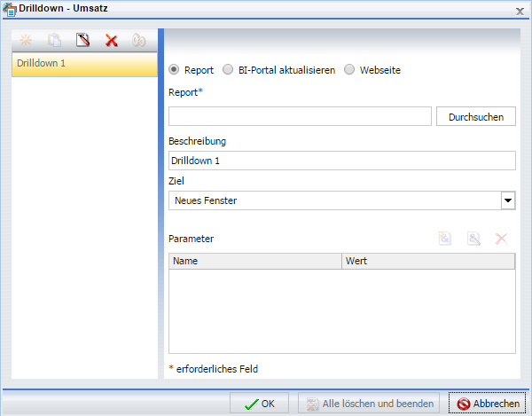Delete drilldown with red X icon
The height and width of the screenshot is (416, 532).
tap(112, 41)
